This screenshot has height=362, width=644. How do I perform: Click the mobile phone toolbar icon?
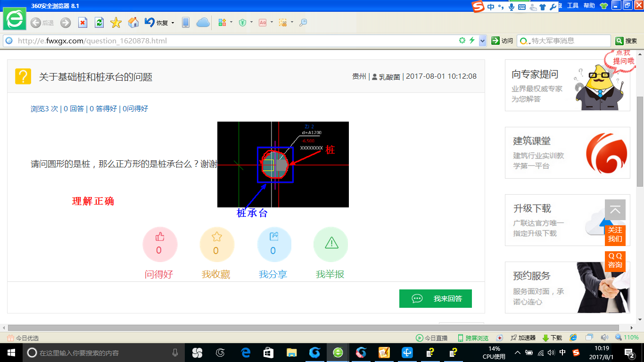point(186,23)
